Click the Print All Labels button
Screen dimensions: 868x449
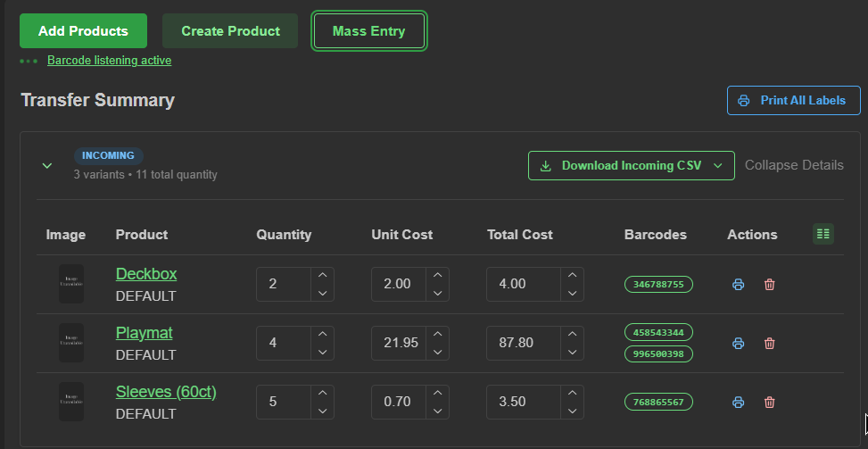tap(793, 100)
